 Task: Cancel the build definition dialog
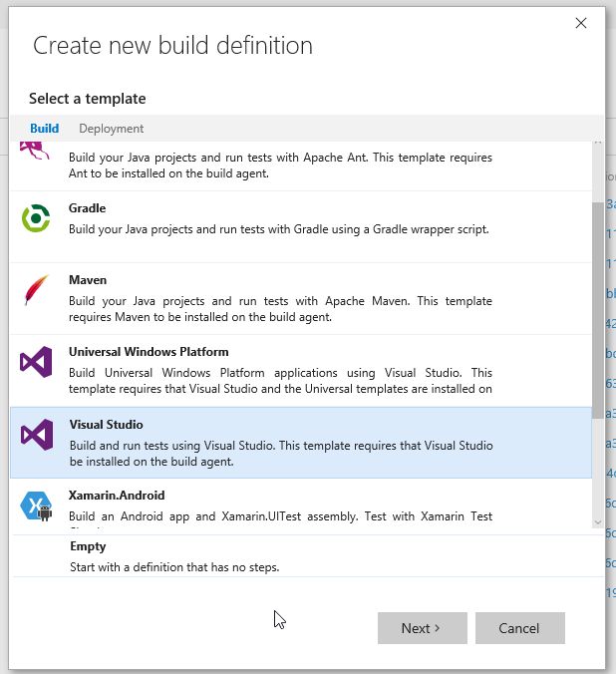click(x=519, y=628)
